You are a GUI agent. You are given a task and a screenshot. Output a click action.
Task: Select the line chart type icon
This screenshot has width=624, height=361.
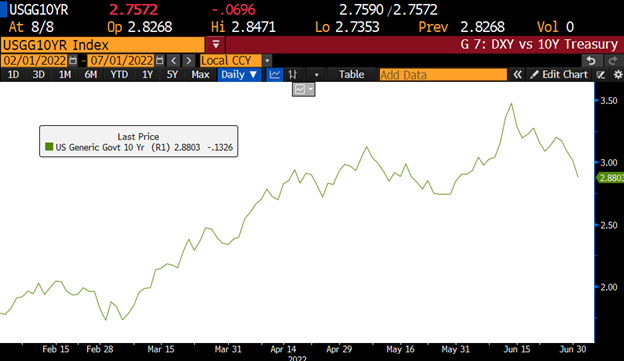click(275, 75)
